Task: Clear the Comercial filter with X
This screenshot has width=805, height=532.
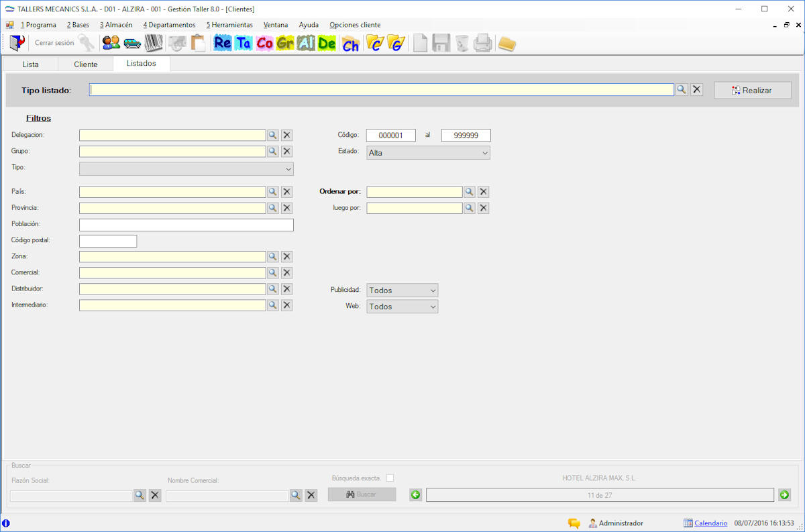Action: (x=287, y=272)
